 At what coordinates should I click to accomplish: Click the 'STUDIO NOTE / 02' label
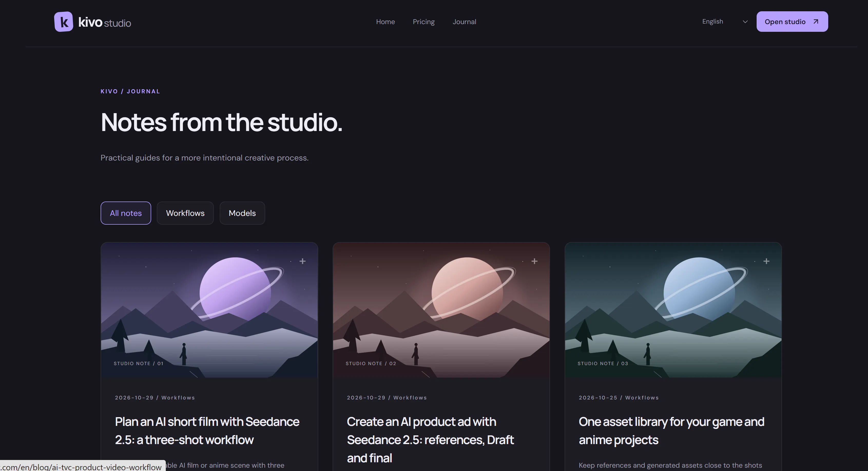point(371,364)
